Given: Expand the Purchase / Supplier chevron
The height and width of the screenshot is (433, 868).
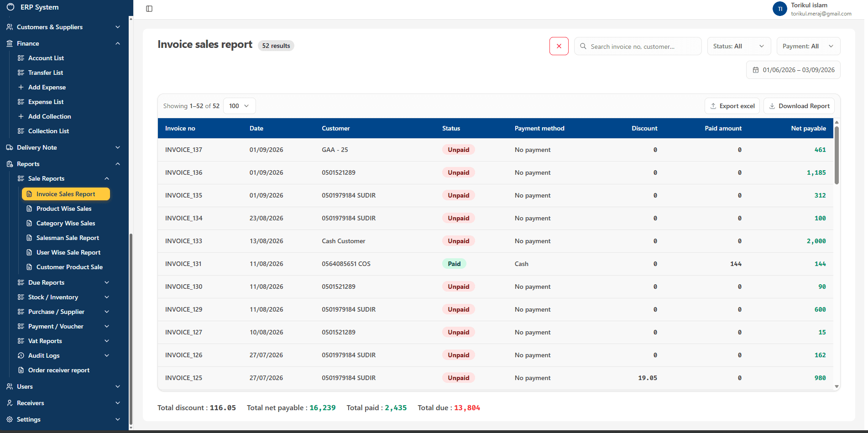Looking at the screenshot, I should click(107, 312).
